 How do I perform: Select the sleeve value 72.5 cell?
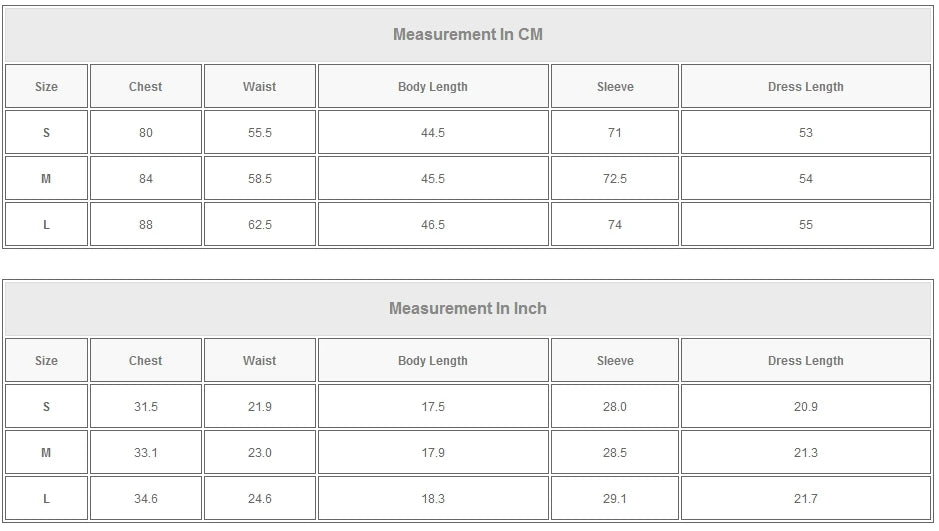(x=615, y=179)
